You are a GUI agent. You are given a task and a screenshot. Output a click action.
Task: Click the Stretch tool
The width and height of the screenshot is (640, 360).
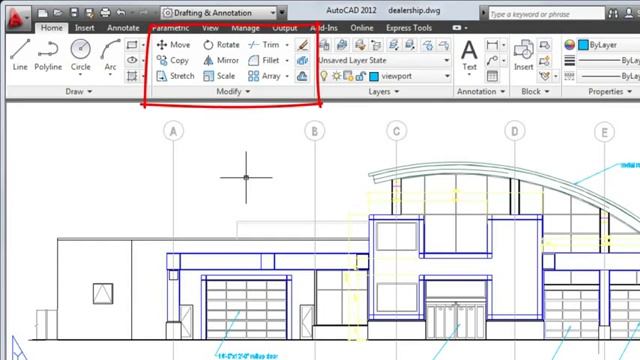176,76
